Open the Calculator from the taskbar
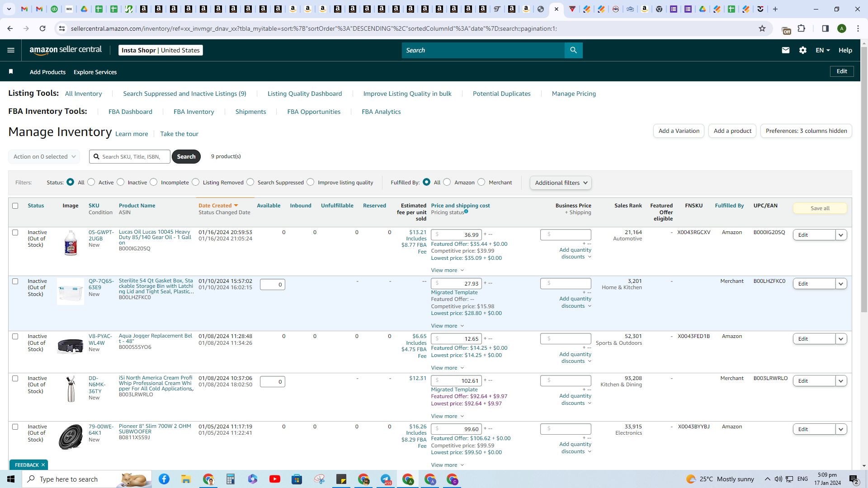The image size is (868, 488). pos(231,479)
